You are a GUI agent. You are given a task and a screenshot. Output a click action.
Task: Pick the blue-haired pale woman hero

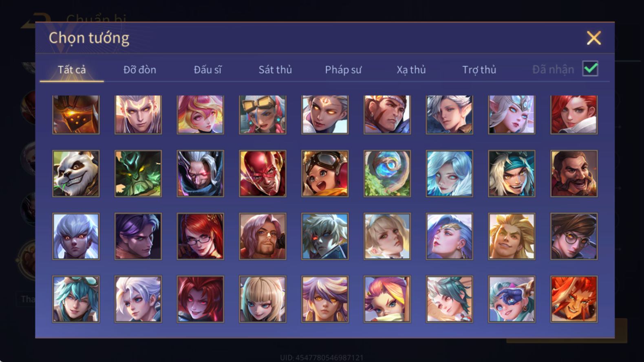click(450, 173)
